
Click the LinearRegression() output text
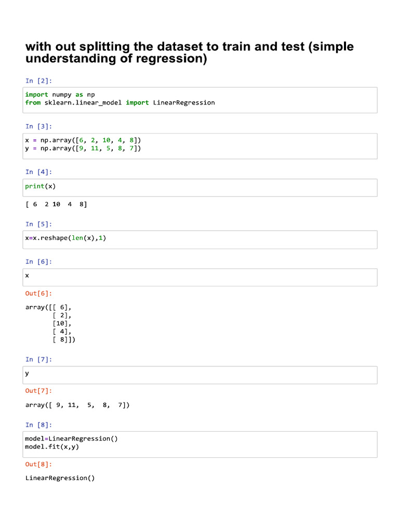(x=60, y=478)
